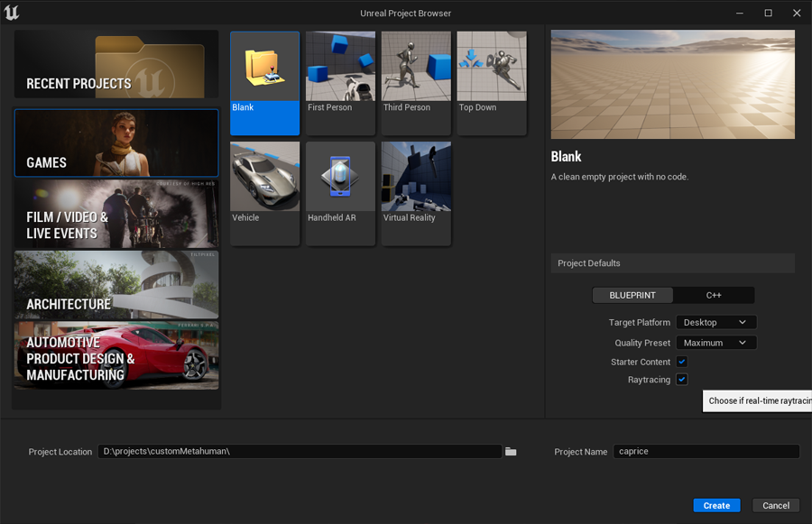
Task: Browse for project location folder
Action: click(511, 452)
